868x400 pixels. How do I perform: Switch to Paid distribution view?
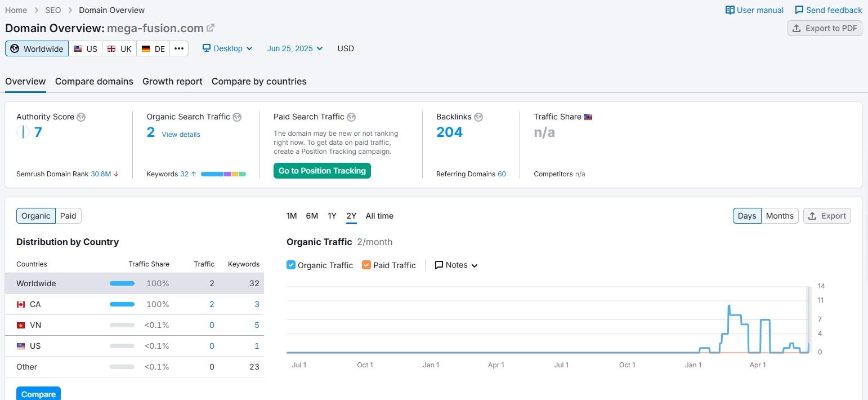68,216
